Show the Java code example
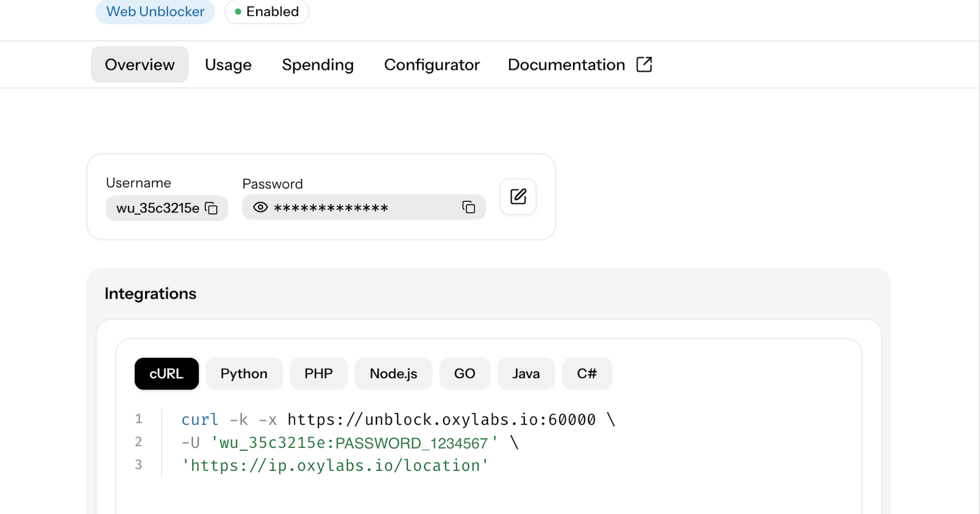The image size is (980, 514). click(526, 374)
